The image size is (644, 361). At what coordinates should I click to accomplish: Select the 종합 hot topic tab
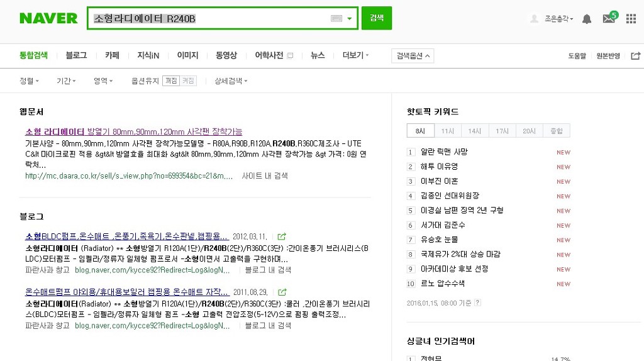click(x=556, y=131)
